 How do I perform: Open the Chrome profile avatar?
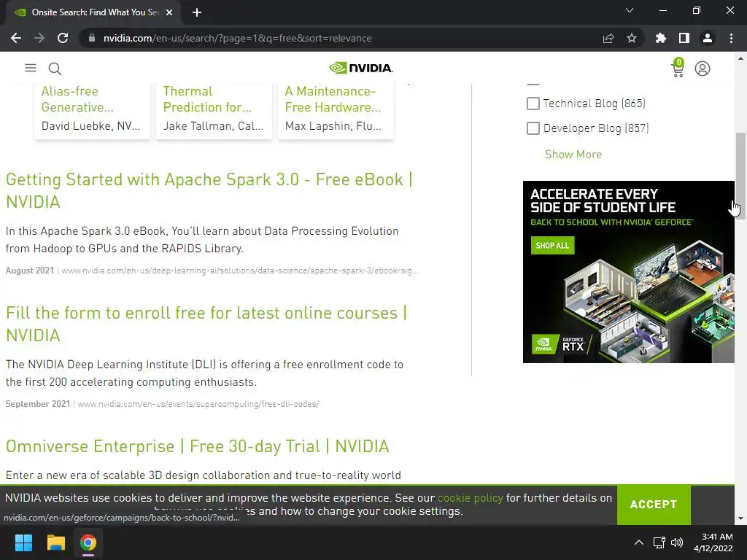(708, 38)
